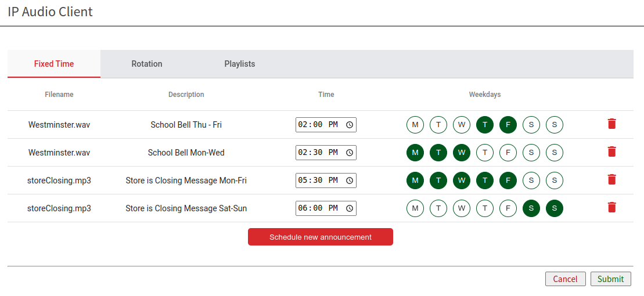Select the Fixed Time tab
Screen dimensions: 644x296
(54, 64)
